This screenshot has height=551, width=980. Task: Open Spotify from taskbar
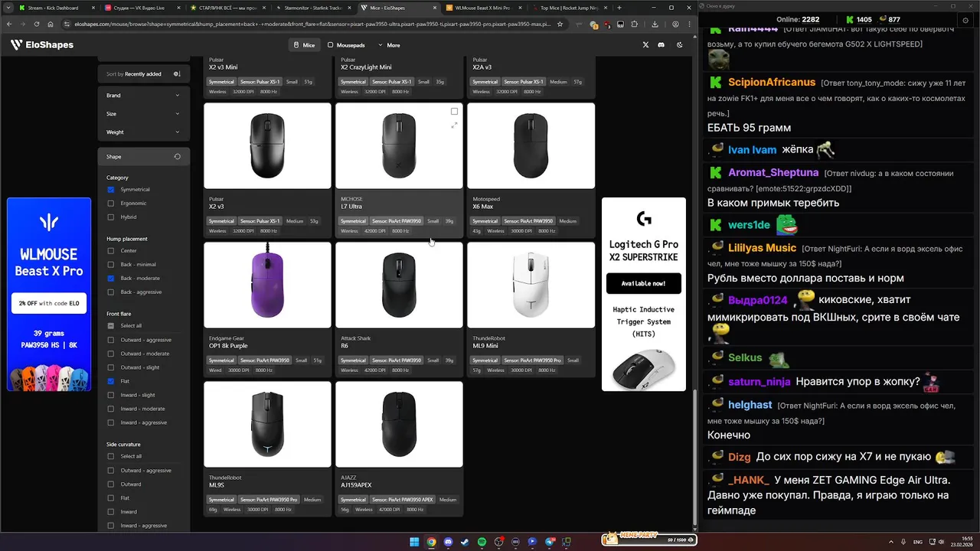tap(482, 542)
